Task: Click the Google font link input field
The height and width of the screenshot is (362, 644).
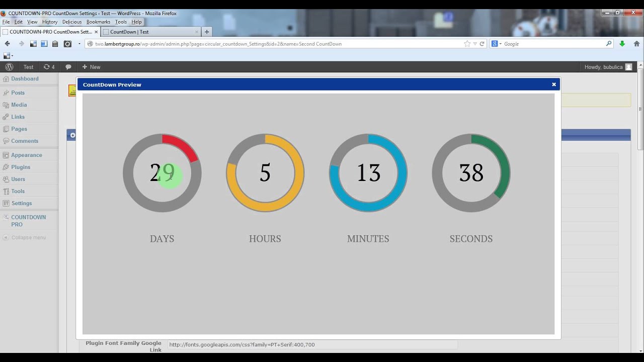Action: [x=312, y=344]
